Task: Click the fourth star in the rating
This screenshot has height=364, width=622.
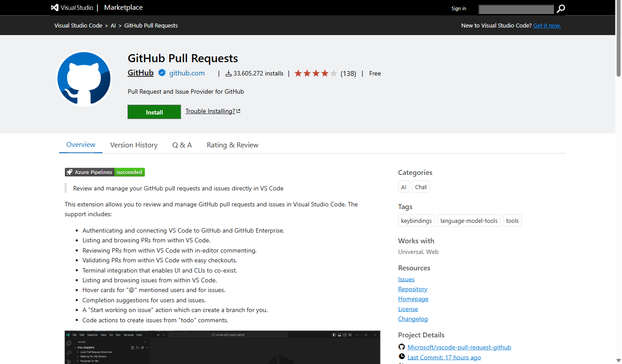Action: (x=324, y=73)
